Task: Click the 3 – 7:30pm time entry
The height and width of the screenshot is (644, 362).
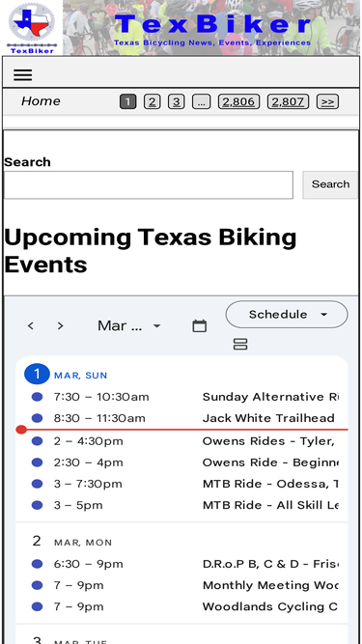Action: point(88,484)
